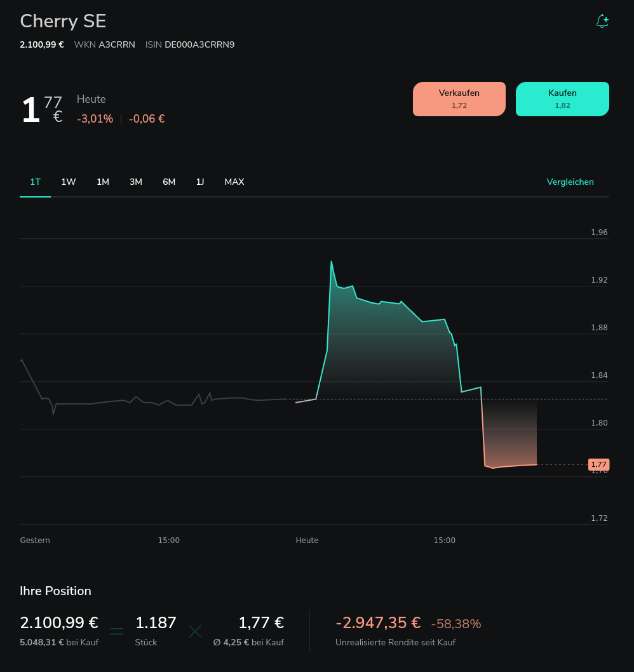Click the -58,38% return percentage
634x672 pixels.
[x=456, y=624]
